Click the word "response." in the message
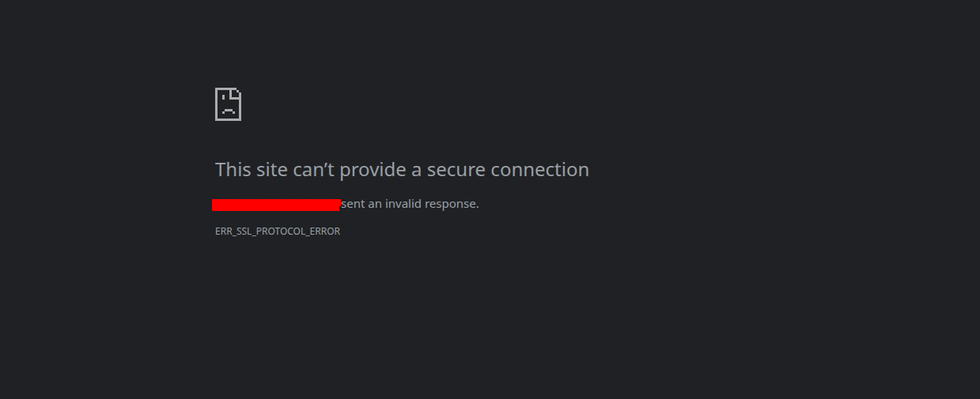The image size is (980, 399). [452, 204]
